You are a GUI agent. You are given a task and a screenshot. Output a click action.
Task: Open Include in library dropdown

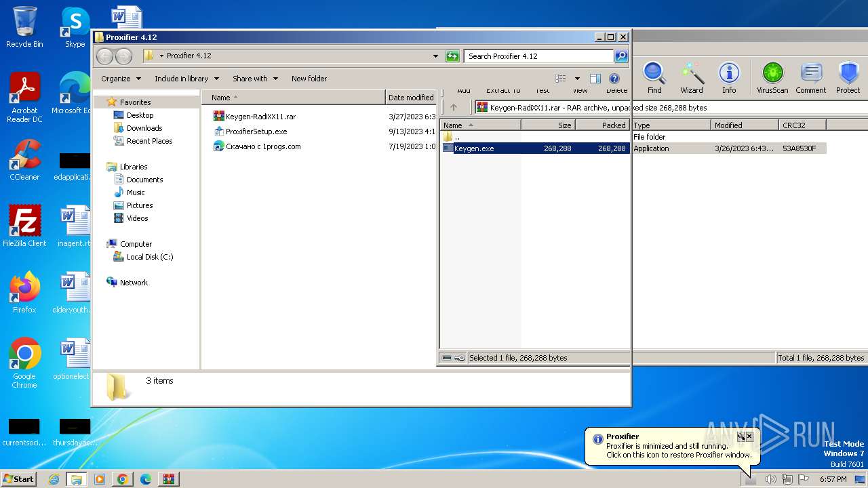coord(186,79)
